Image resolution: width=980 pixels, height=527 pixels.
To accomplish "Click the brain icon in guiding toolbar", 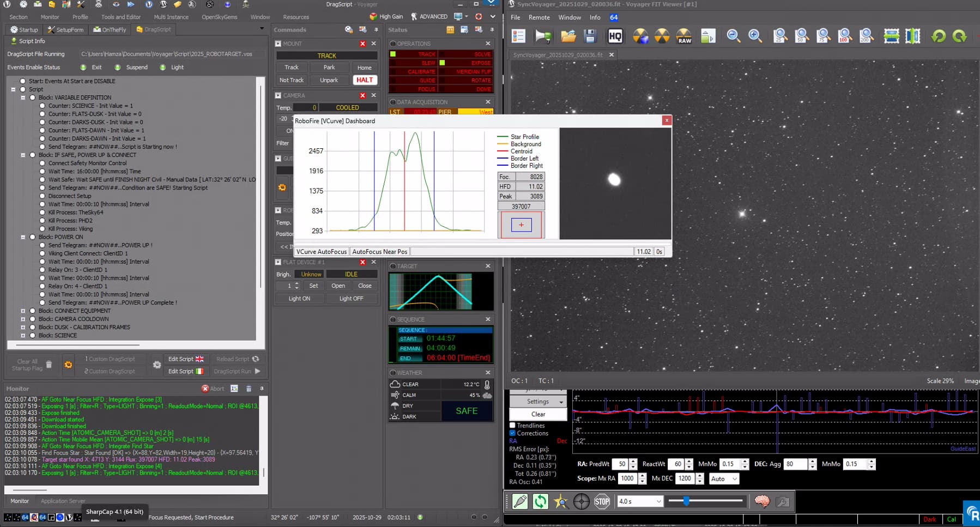I will coord(761,501).
